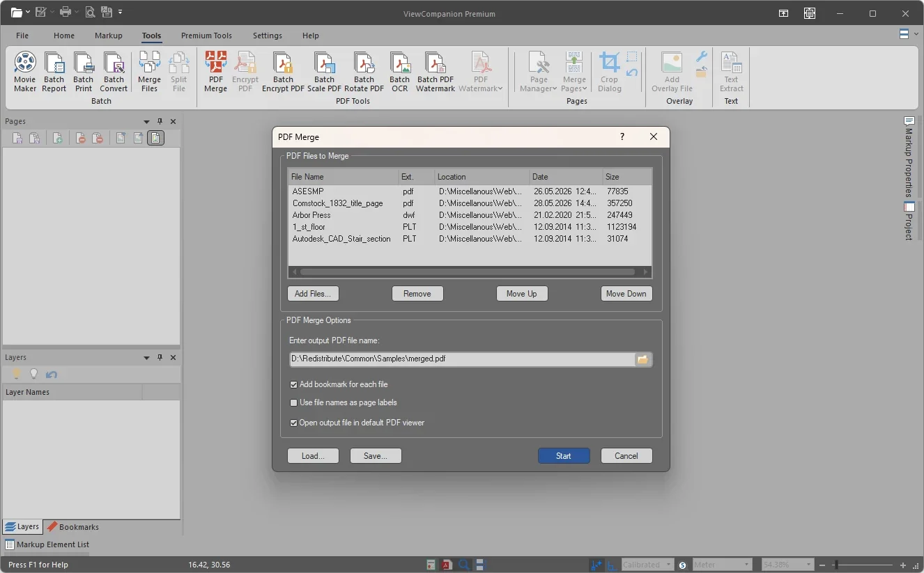The height and width of the screenshot is (573, 924).
Task: Open the Movie Maker tool
Action: 25,72
